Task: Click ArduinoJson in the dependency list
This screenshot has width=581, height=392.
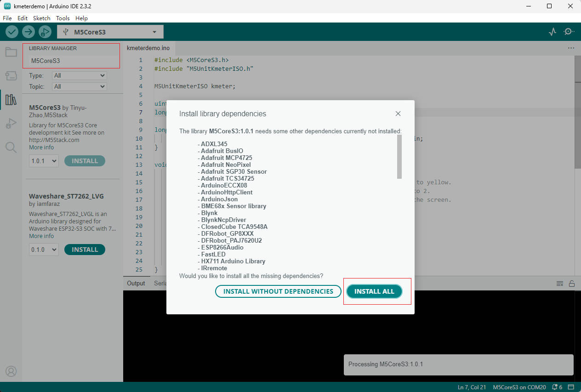Action: coord(219,199)
